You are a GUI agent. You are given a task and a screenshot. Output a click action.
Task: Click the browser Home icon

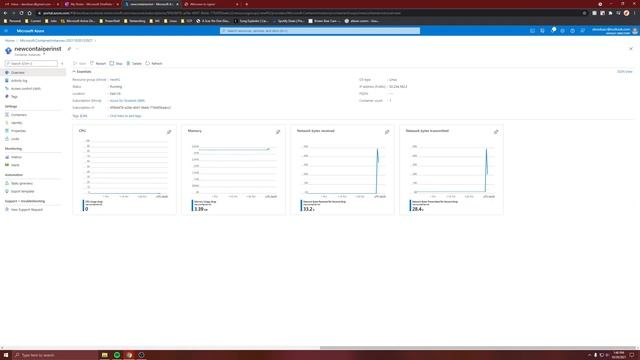(x=29, y=13)
